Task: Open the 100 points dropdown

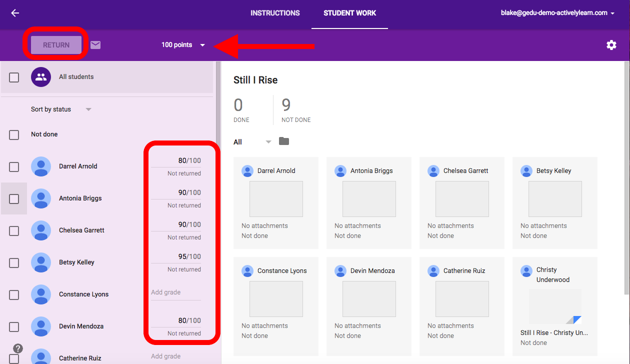Action: 183,45
